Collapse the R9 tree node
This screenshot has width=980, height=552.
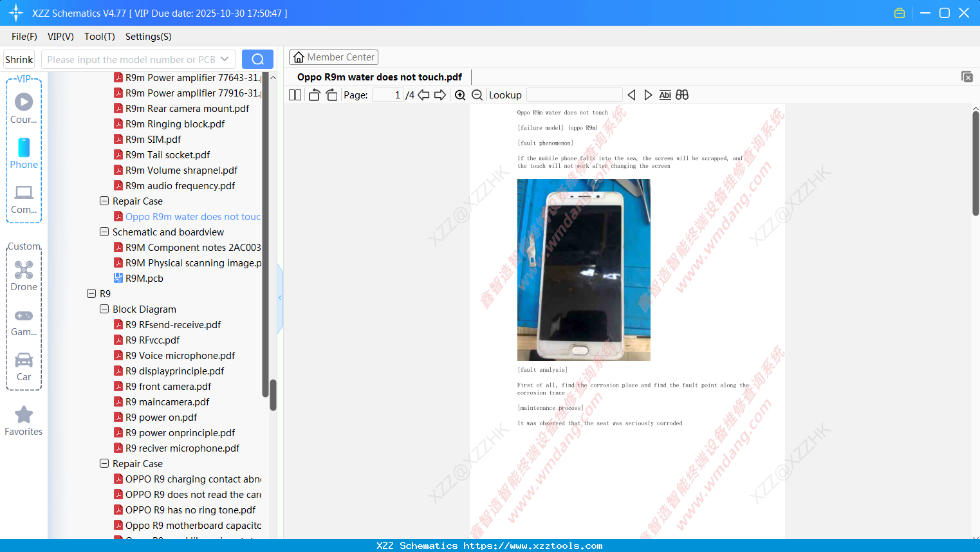click(x=91, y=293)
